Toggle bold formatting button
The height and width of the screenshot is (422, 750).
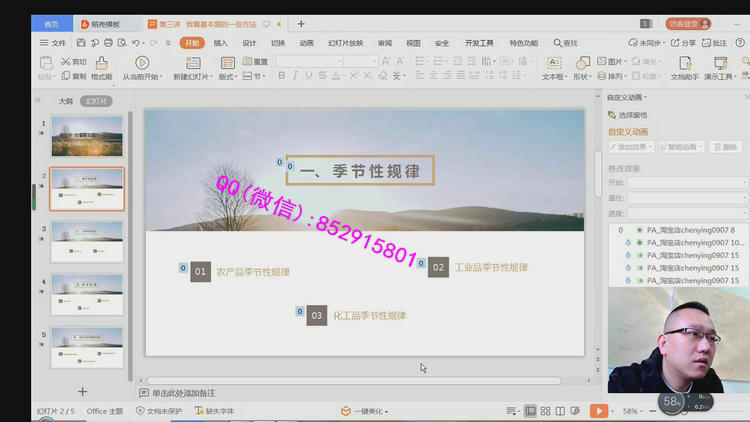tap(282, 76)
